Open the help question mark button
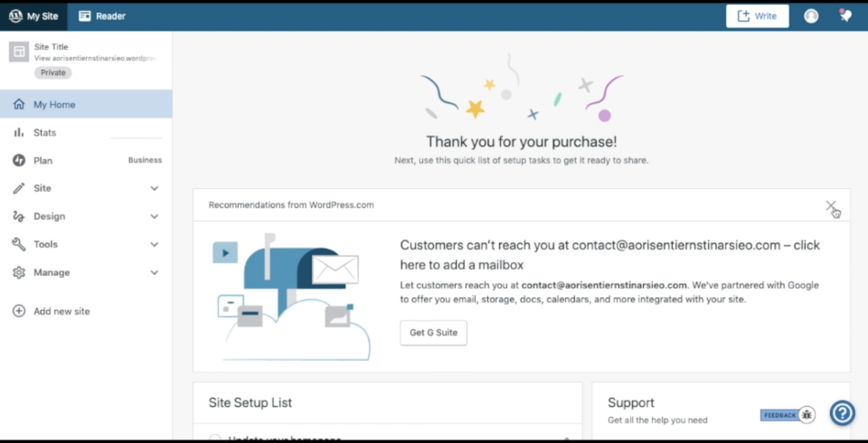 [842, 413]
